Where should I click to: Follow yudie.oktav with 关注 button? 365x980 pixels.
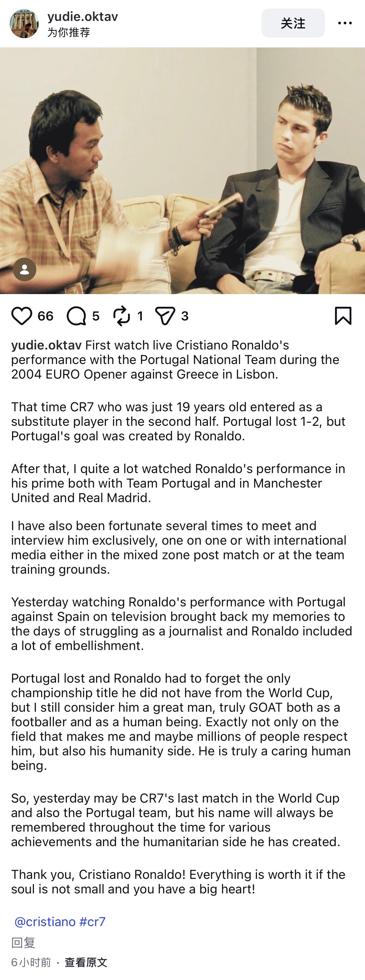[x=293, y=23]
